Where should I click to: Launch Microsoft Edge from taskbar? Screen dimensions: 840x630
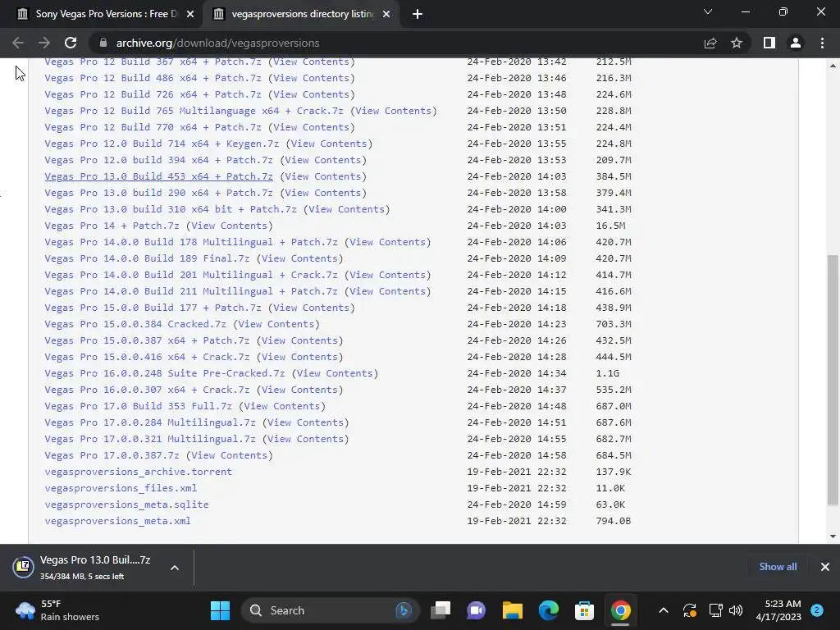[549, 610]
